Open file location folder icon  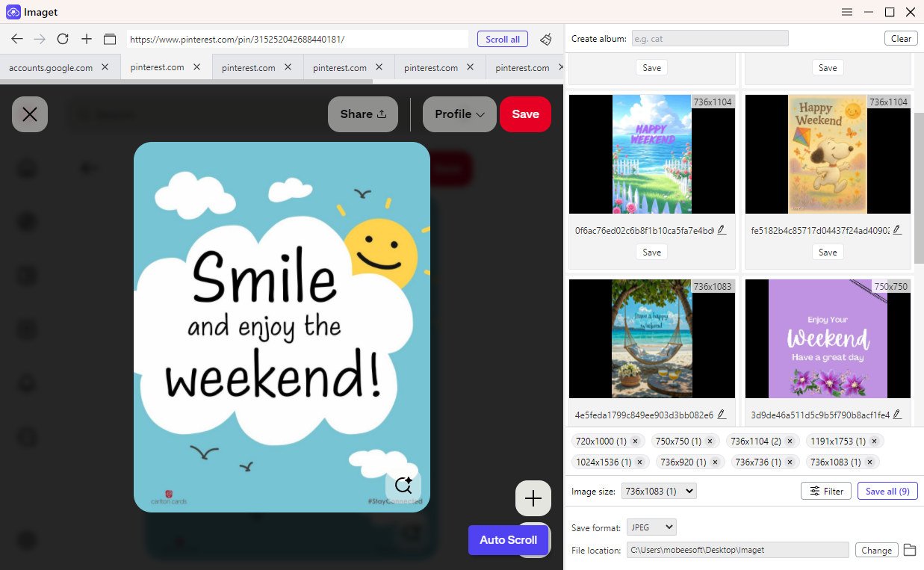click(x=909, y=550)
